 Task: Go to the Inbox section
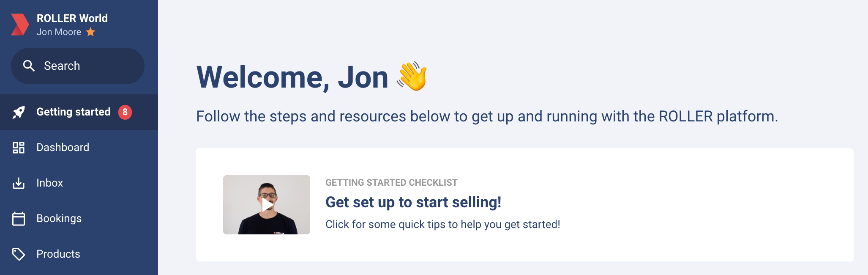[x=79, y=183]
